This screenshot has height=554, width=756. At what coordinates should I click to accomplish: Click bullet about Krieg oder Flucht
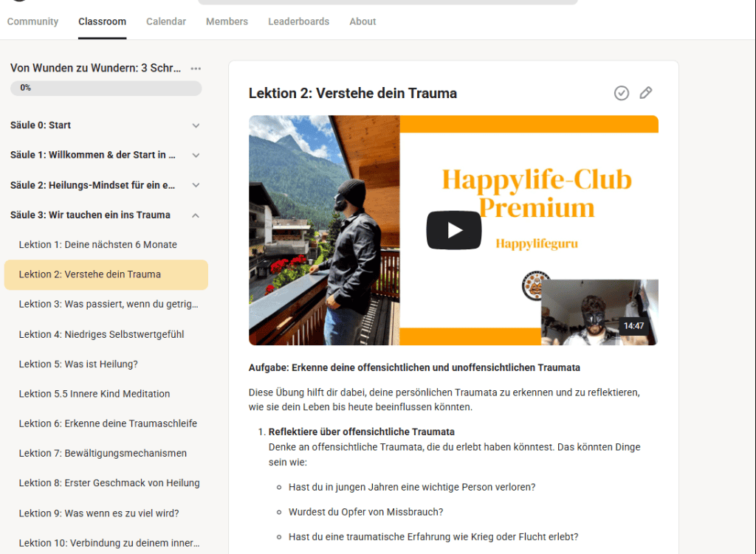[x=433, y=537]
